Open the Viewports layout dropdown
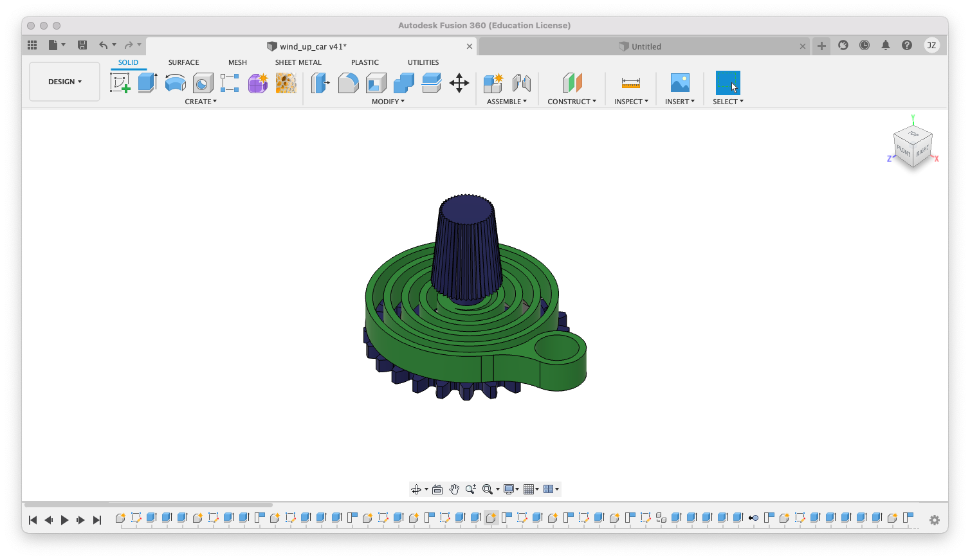Image resolution: width=970 pixels, height=560 pixels. point(551,489)
